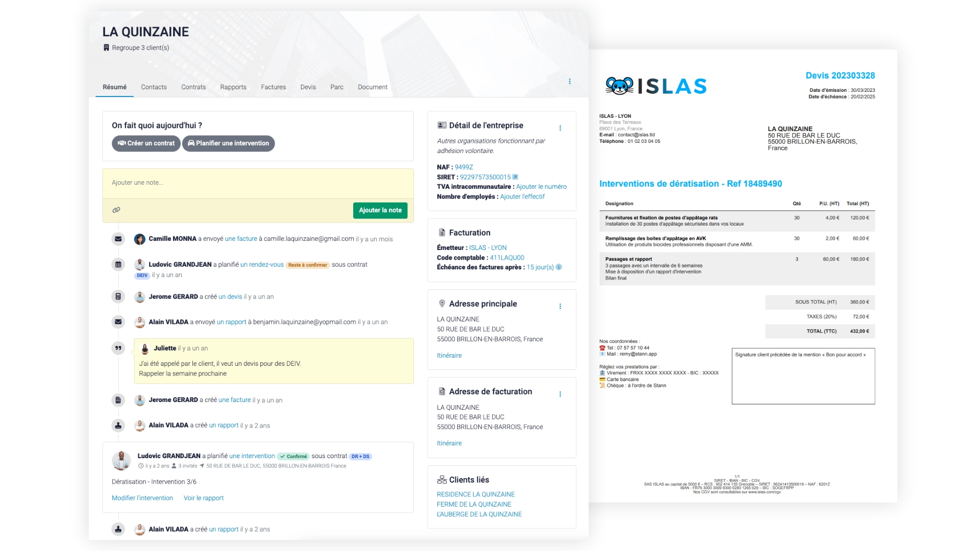Click the calendar icon on the rendez-vous entry
The width and height of the screenshot is (980, 551).
coord(118,264)
